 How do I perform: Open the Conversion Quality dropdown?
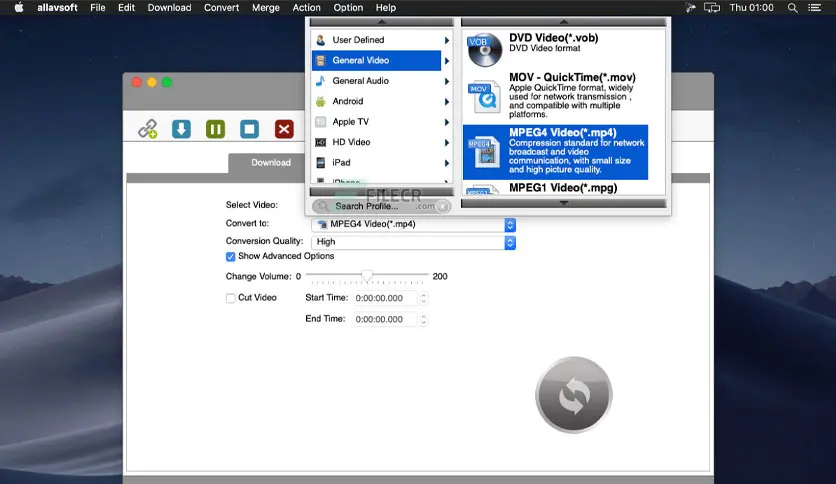point(413,242)
